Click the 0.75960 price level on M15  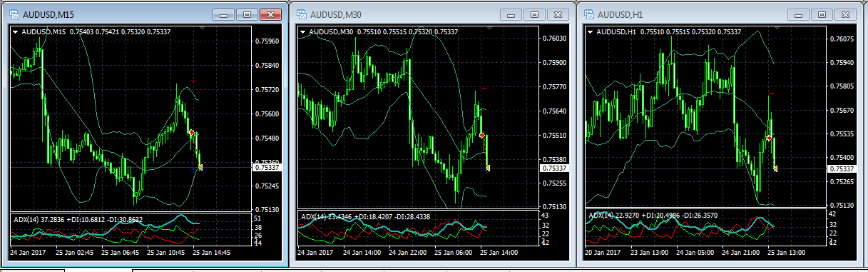(268, 41)
